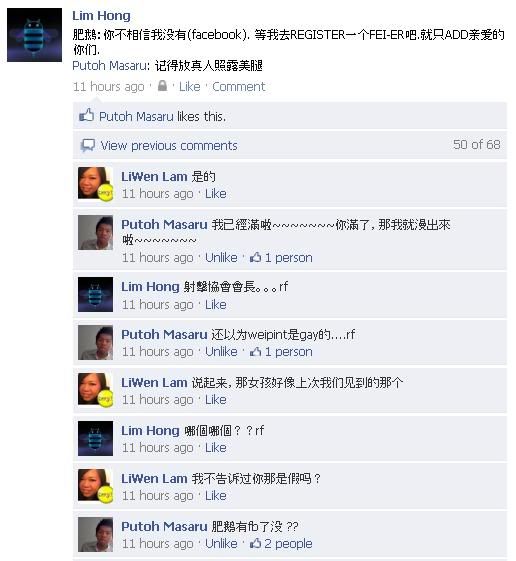Screen dimensions: 516x561
Task: Click the thumbs-up icon next to '2 people'
Action: pyautogui.click(x=255, y=543)
